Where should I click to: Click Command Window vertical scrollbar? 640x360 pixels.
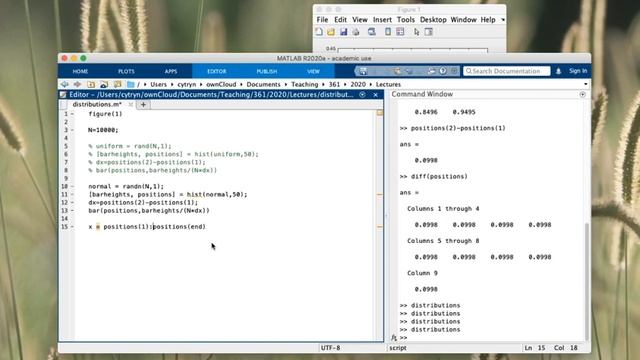pyautogui.click(x=587, y=281)
